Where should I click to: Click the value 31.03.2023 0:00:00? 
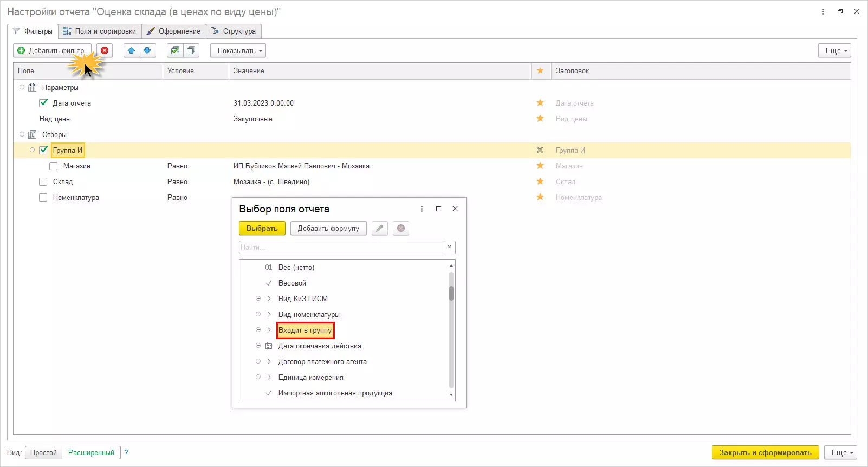264,103
